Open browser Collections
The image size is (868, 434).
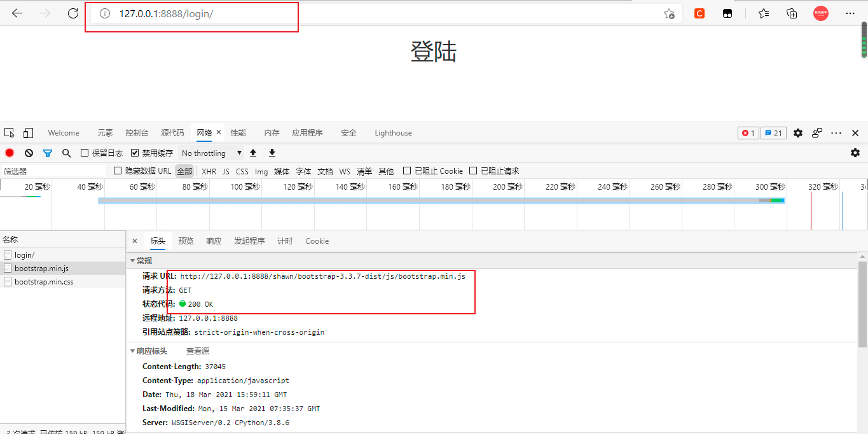pyautogui.click(x=792, y=13)
